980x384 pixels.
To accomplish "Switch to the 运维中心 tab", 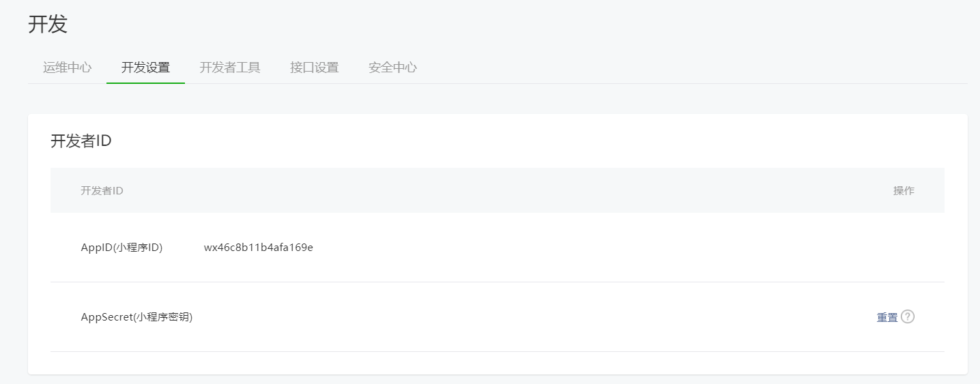I will (x=67, y=68).
